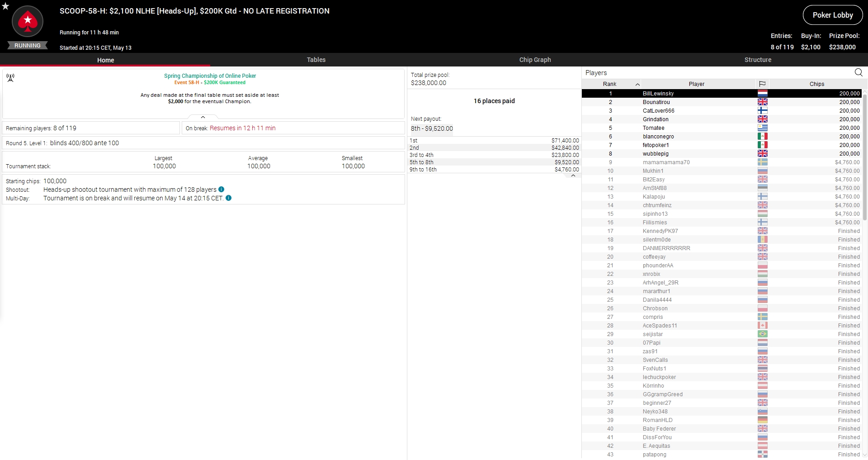The width and height of the screenshot is (868, 460).
Task: Open the Tables tab
Action: tap(316, 60)
